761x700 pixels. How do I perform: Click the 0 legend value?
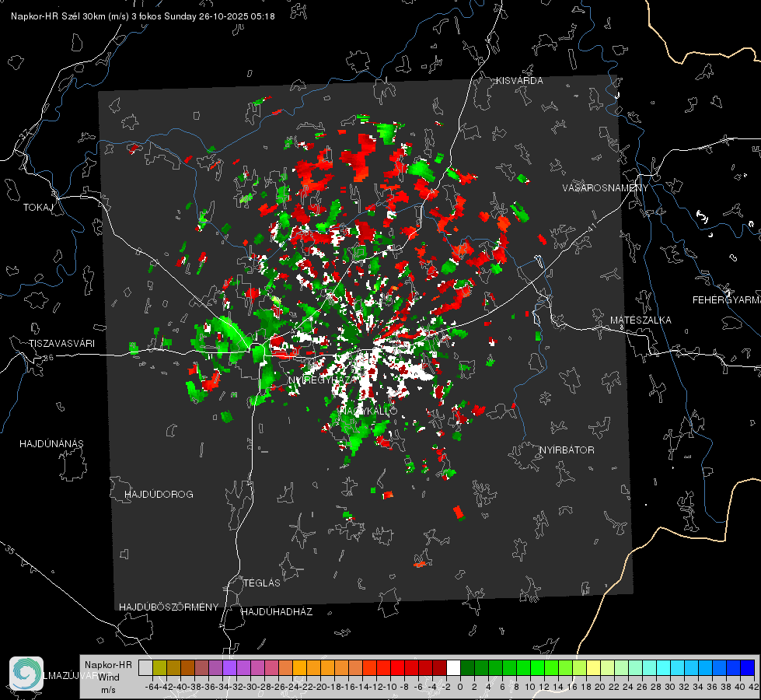pyautogui.click(x=460, y=687)
